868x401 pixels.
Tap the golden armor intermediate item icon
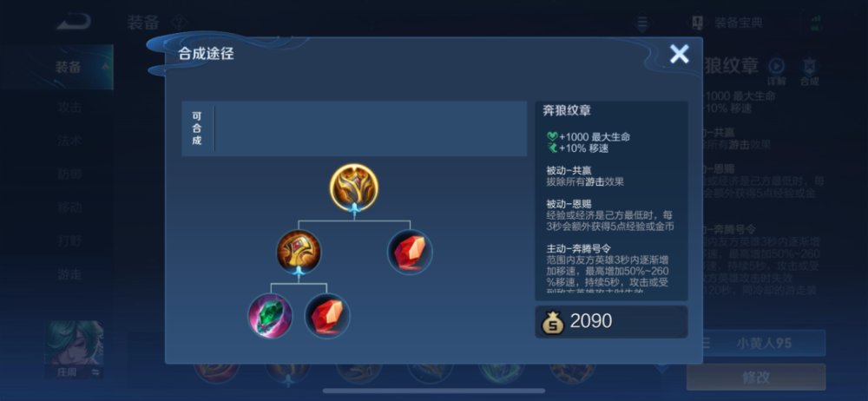coord(299,252)
